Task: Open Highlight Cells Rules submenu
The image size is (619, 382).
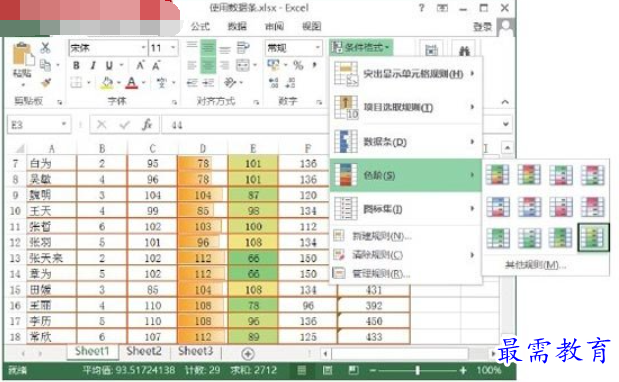Action: [x=406, y=74]
